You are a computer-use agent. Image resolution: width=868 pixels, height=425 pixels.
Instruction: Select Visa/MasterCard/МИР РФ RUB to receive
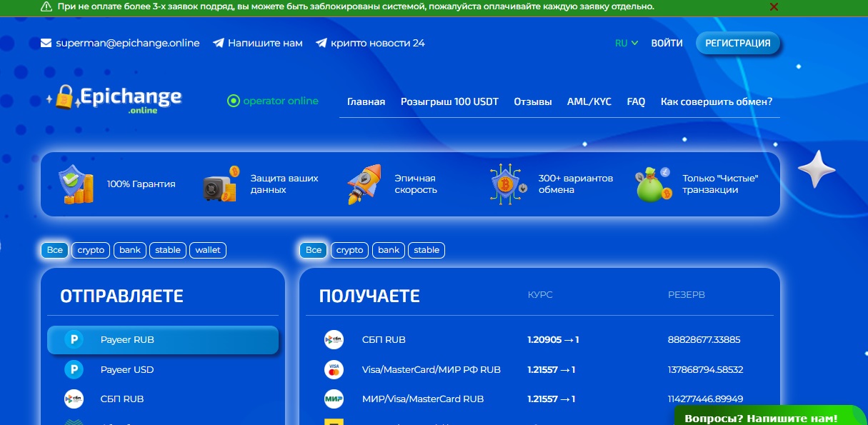539,370
